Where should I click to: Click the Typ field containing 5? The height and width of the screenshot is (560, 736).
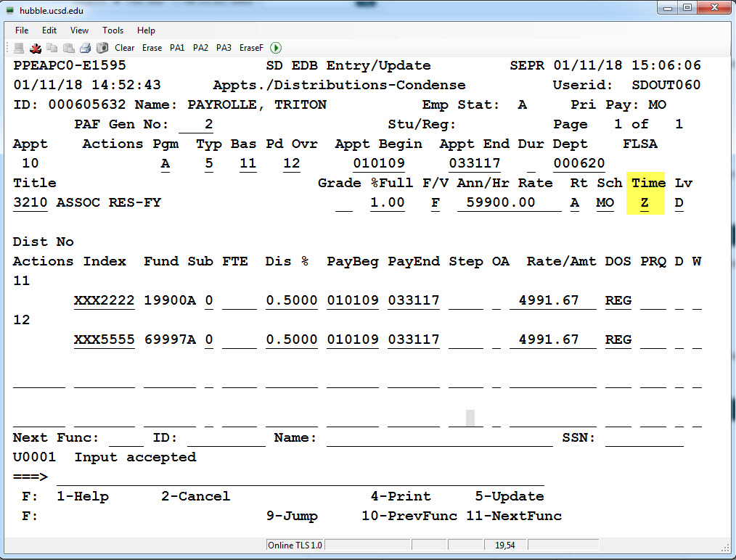pyautogui.click(x=209, y=164)
